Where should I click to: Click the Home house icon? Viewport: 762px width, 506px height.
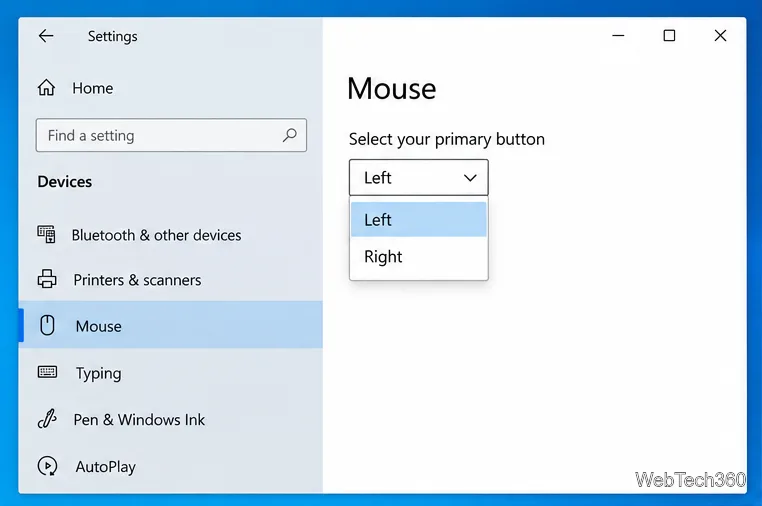click(x=47, y=88)
